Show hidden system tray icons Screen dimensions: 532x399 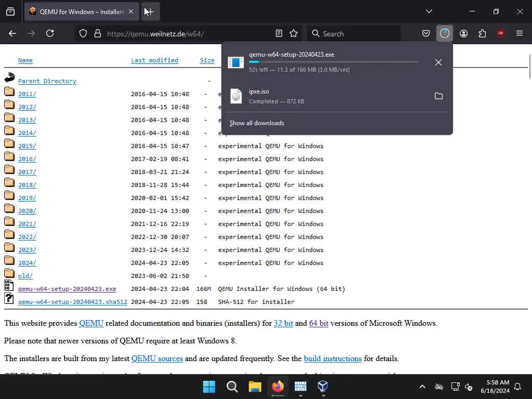coord(422,387)
